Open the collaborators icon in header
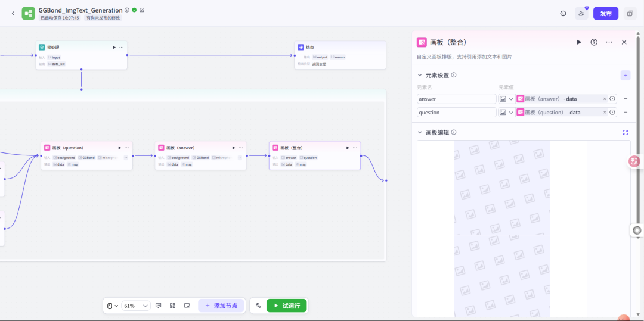Viewport: 644px width, 321px height. tap(581, 14)
